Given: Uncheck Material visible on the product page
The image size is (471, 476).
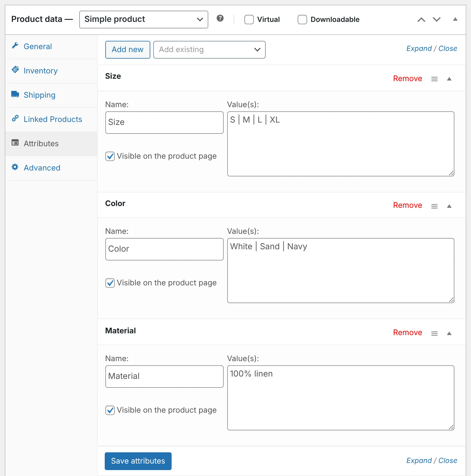Looking at the screenshot, I should tap(110, 410).
